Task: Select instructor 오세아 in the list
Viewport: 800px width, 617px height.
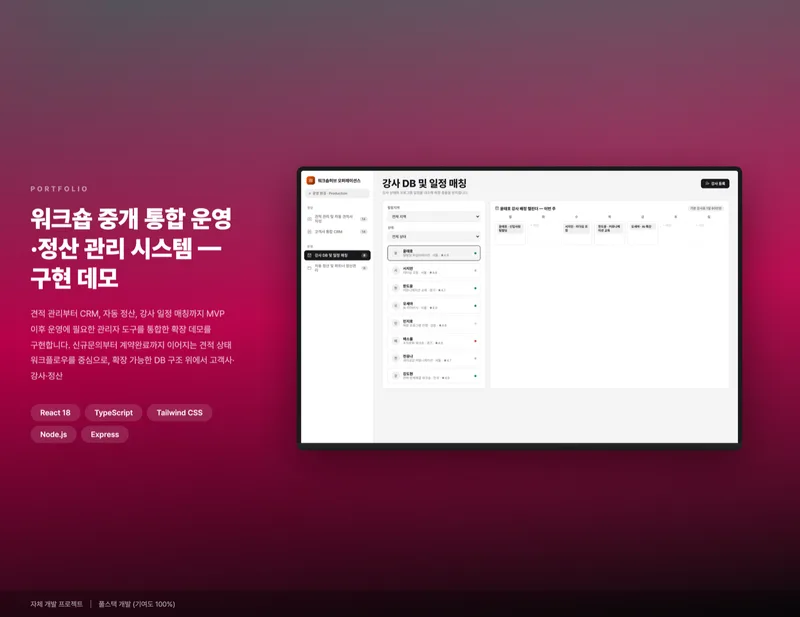Action: tap(434, 306)
